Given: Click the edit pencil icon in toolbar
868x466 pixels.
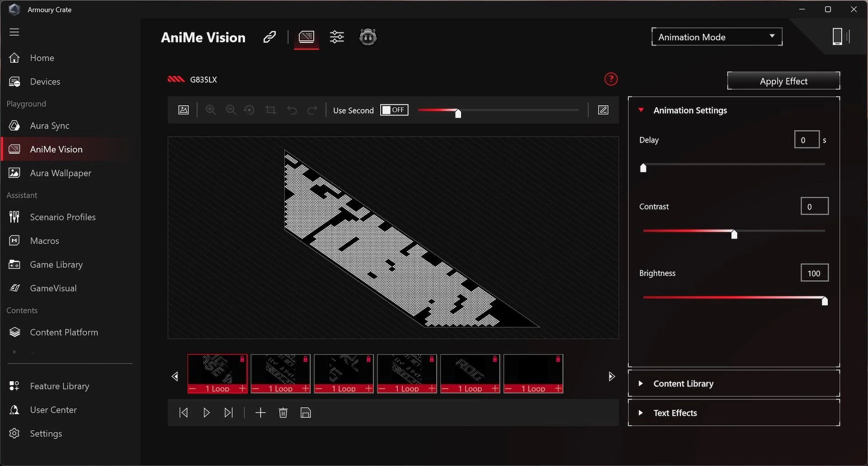Looking at the screenshot, I should (603, 110).
